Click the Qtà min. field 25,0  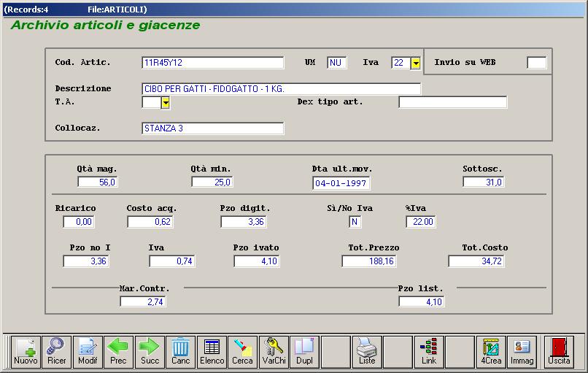click(x=212, y=182)
